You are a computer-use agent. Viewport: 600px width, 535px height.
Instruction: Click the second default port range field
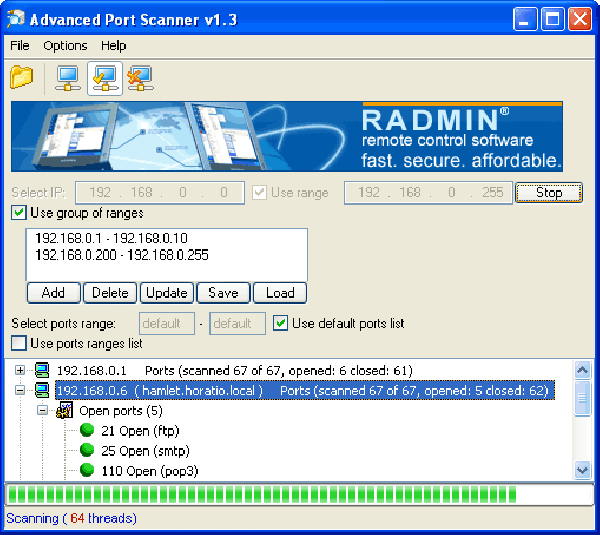point(237,323)
